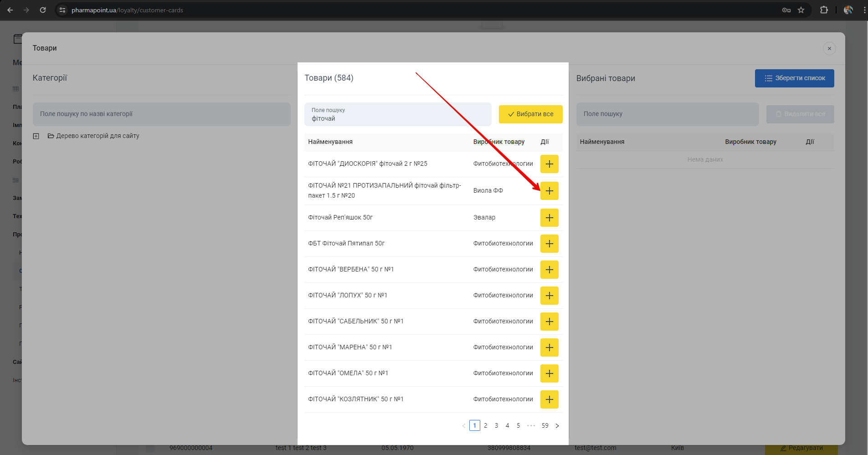Screen dimensions: 868x455
Task: Add ФІТОЧАЙ "ЛОПУХ" with plus icon
Action: coord(549,296)
